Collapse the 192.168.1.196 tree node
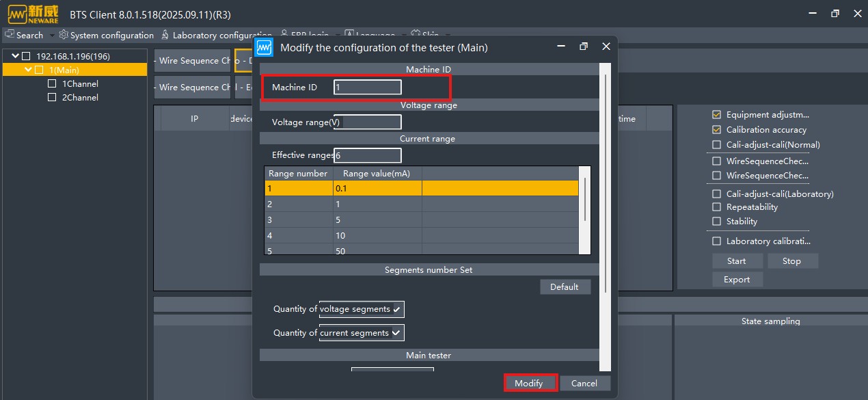The image size is (868, 400). click(x=15, y=56)
